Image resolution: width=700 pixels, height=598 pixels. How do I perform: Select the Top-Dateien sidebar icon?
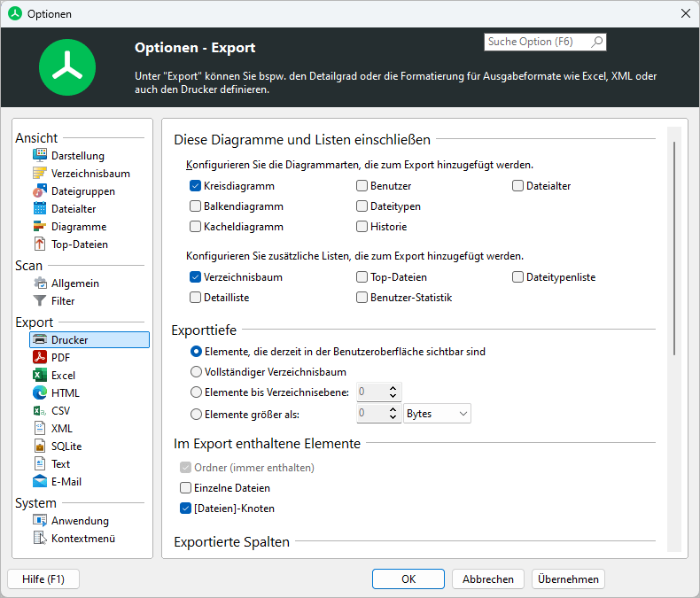click(40, 245)
